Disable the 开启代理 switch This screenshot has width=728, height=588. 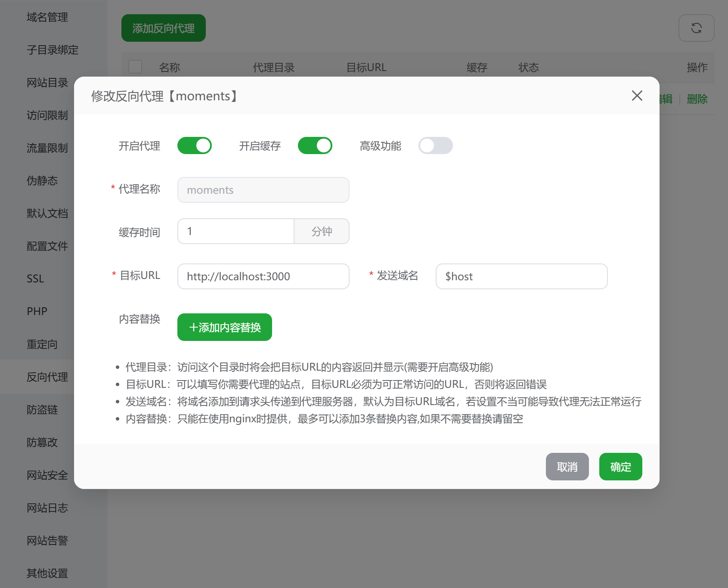pyautogui.click(x=195, y=145)
